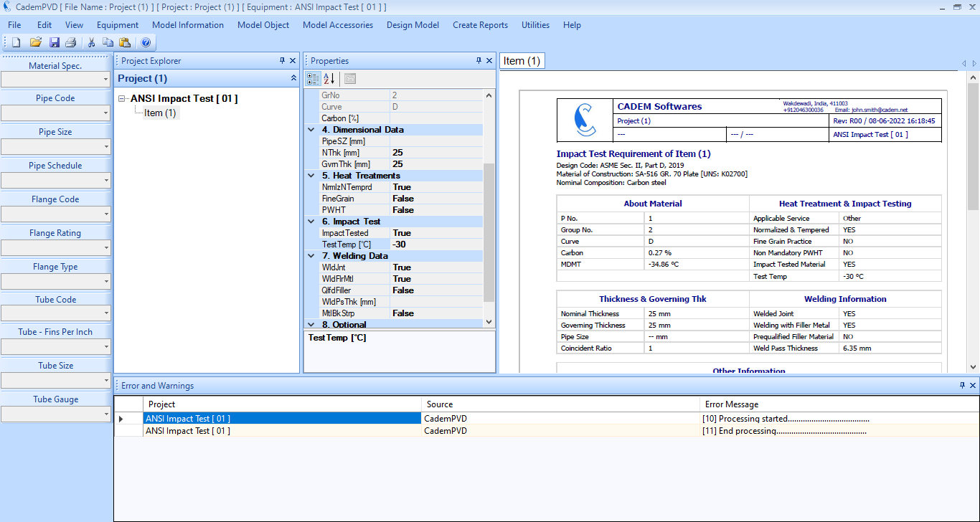Viewport: 980px width, 522px height.
Task: Select the Item (1) document tab
Action: (522, 61)
